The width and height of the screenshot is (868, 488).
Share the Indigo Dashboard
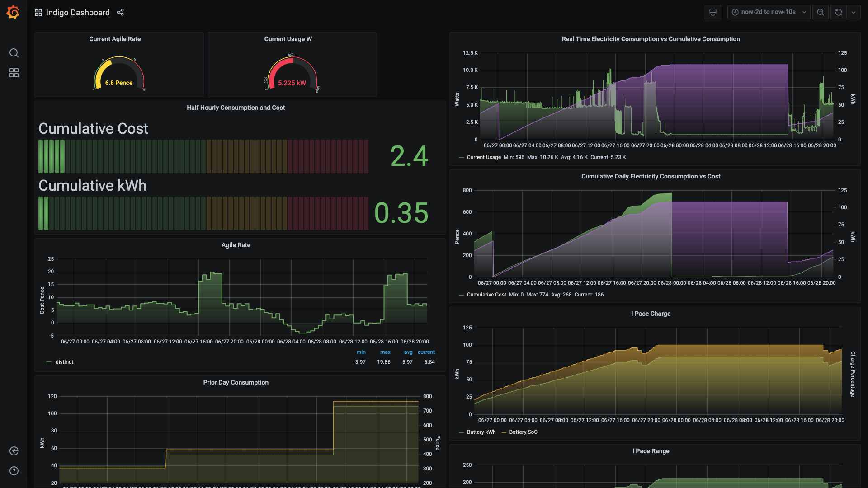coord(120,12)
